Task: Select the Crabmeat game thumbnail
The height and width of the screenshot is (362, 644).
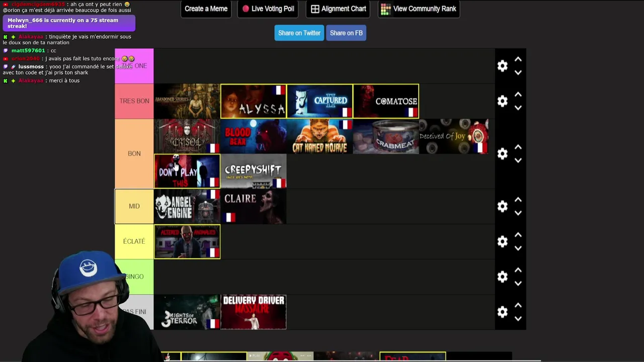Action: click(x=386, y=136)
